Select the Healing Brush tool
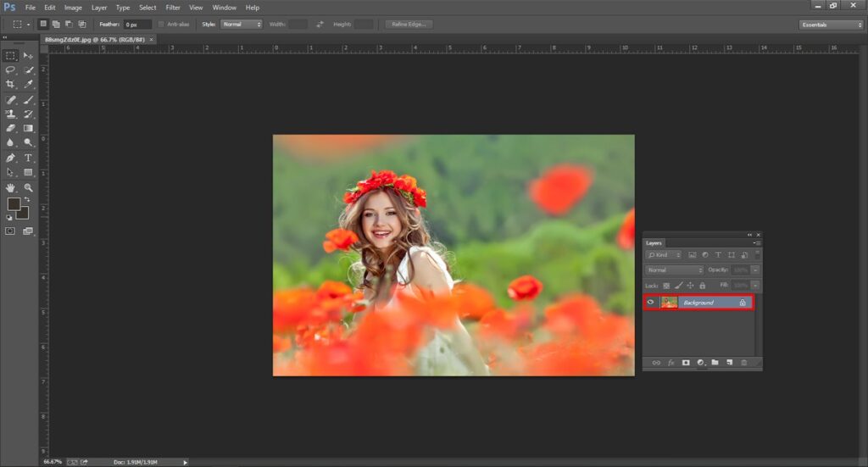The width and height of the screenshot is (868, 467). (x=10, y=100)
